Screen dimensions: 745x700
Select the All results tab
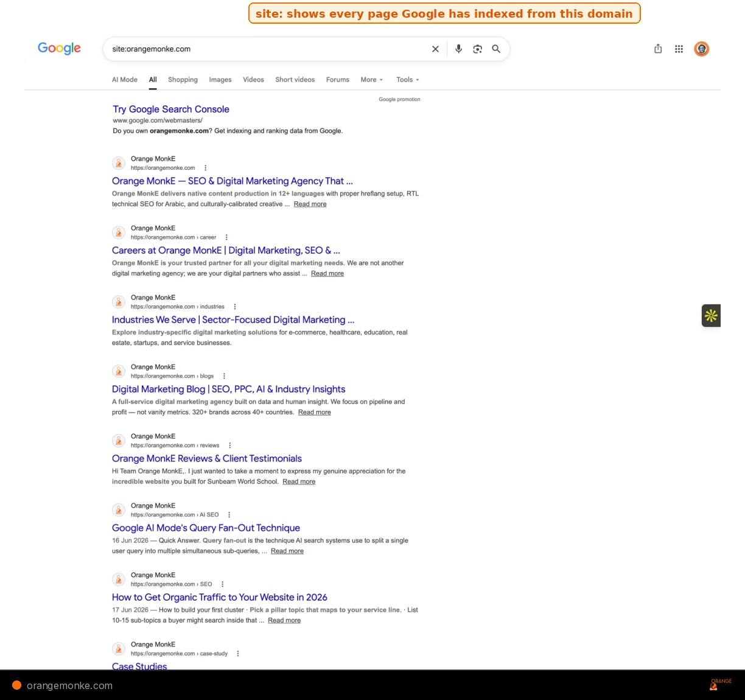coord(153,80)
